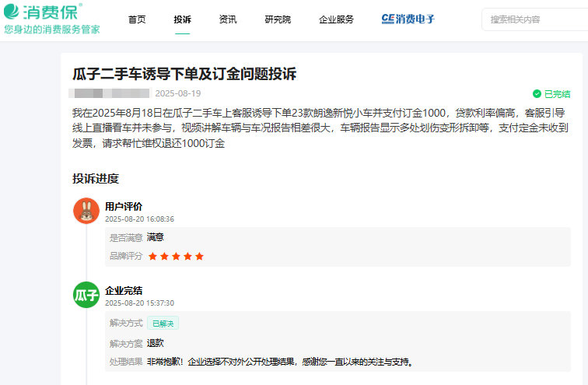Click the complaint description paragraph
The height and width of the screenshot is (385, 588).
pos(320,128)
